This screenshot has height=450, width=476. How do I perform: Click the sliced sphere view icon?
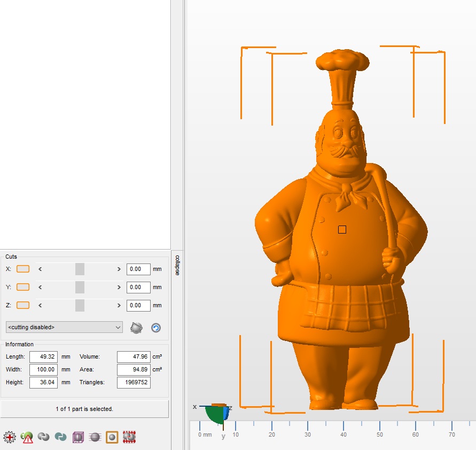pyautogui.click(x=95, y=437)
